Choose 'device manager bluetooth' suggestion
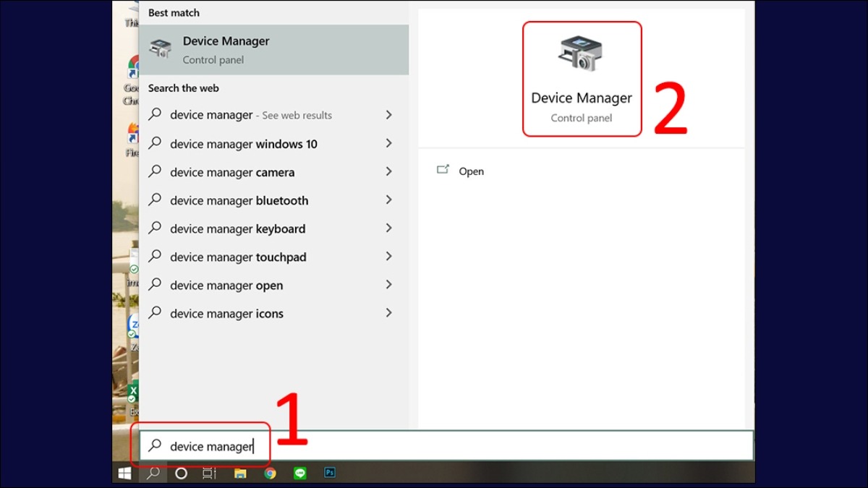The height and width of the screenshot is (488, 868). pos(273,200)
